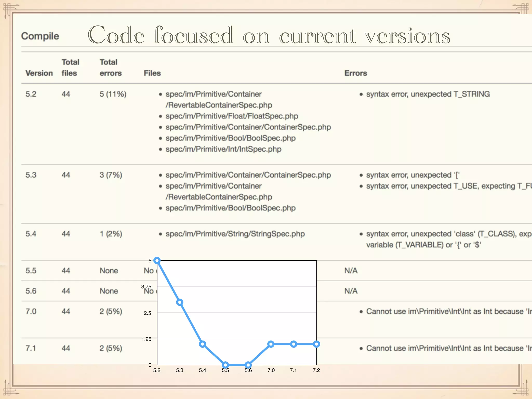This screenshot has height=399, width=532.
Task: Click the 'Total errors' column header
Action: 111,68
